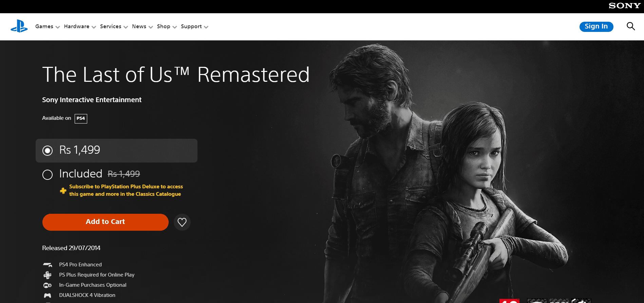
Task: Expand the Hardware menu
Action: pos(80,26)
